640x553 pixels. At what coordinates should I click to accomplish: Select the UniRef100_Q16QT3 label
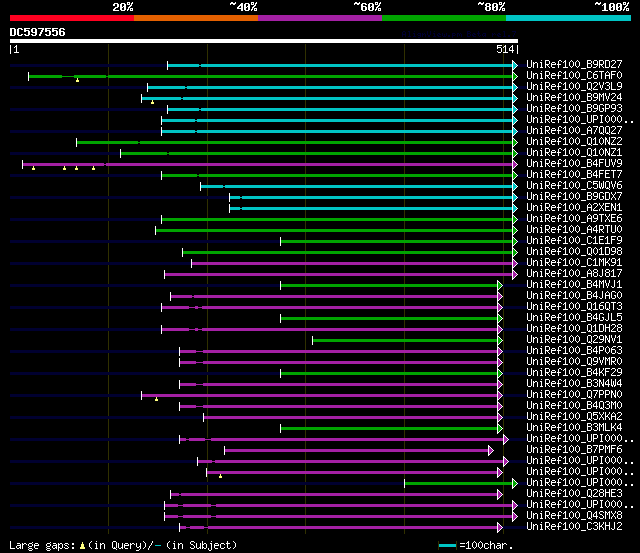[574, 306]
